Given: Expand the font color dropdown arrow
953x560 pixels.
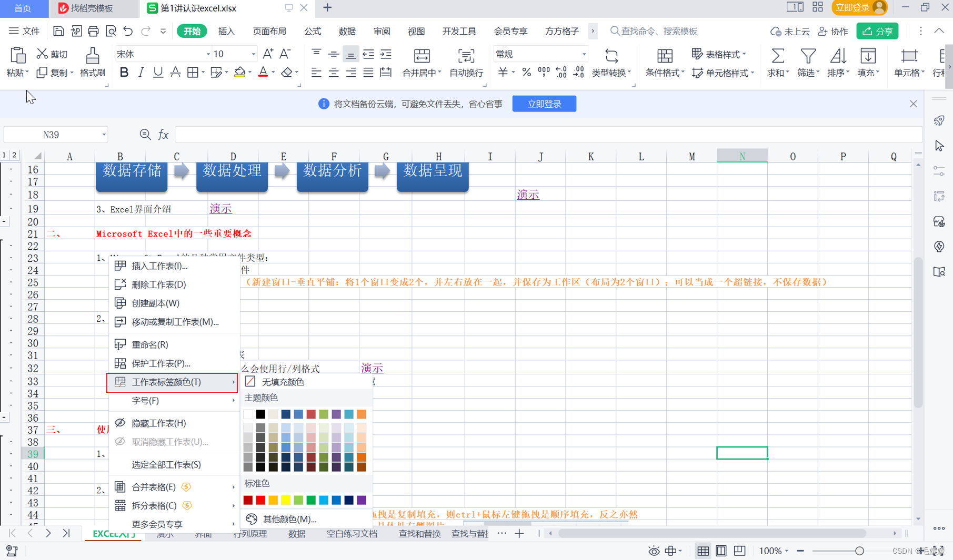Looking at the screenshot, I should click(x=273, y=73).
